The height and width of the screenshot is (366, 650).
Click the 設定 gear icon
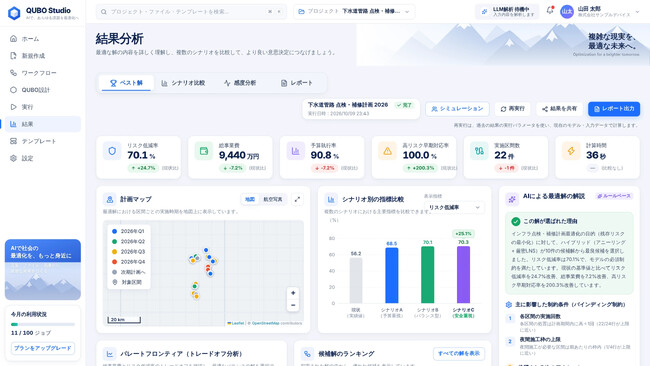pyautogui.click(x=13, y=158)
